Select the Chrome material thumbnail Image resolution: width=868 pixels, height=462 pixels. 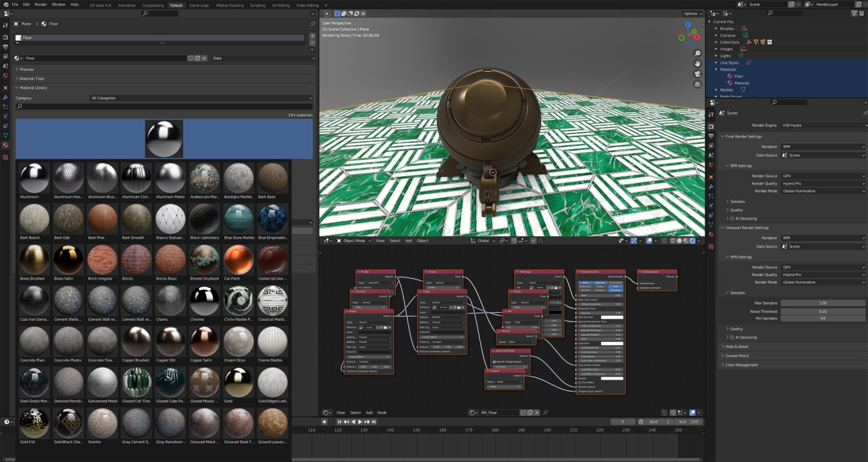204,301
